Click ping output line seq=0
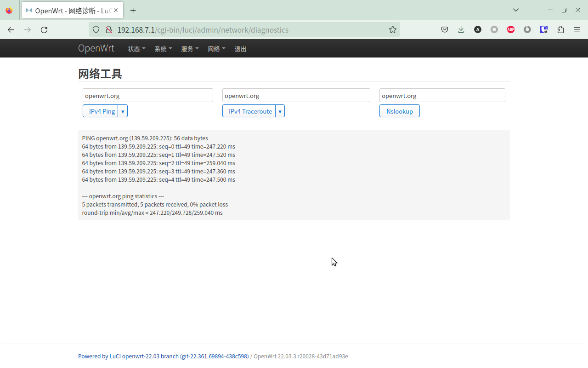This screenshot has height=368, width=588. [158, 146]
